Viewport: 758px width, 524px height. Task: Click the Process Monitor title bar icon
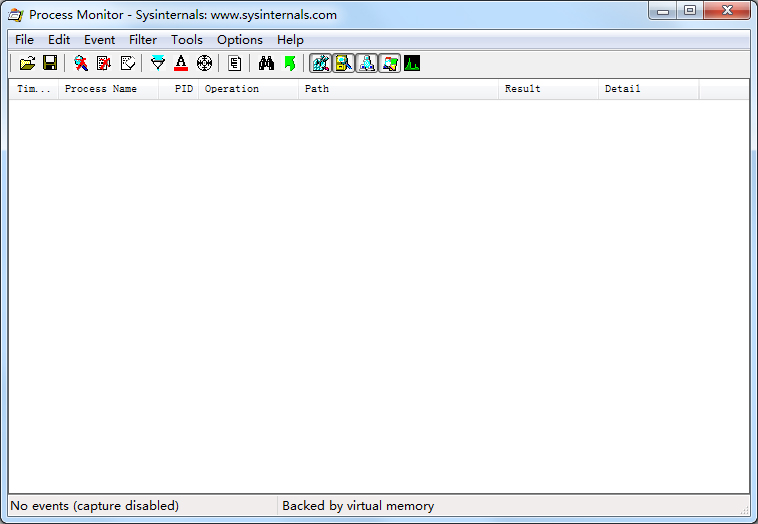click(x=15, y=15)
